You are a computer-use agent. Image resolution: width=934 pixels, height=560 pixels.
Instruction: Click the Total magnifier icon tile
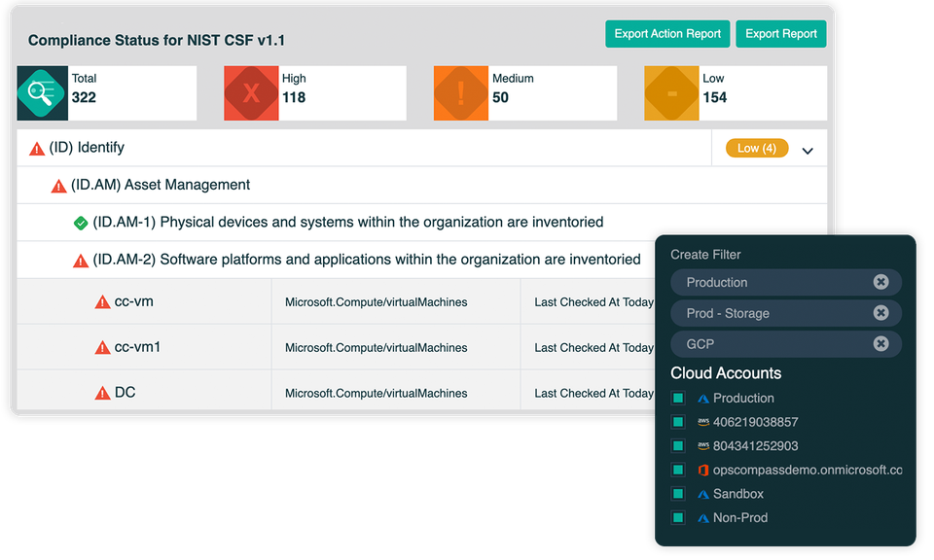pos(42,93)
